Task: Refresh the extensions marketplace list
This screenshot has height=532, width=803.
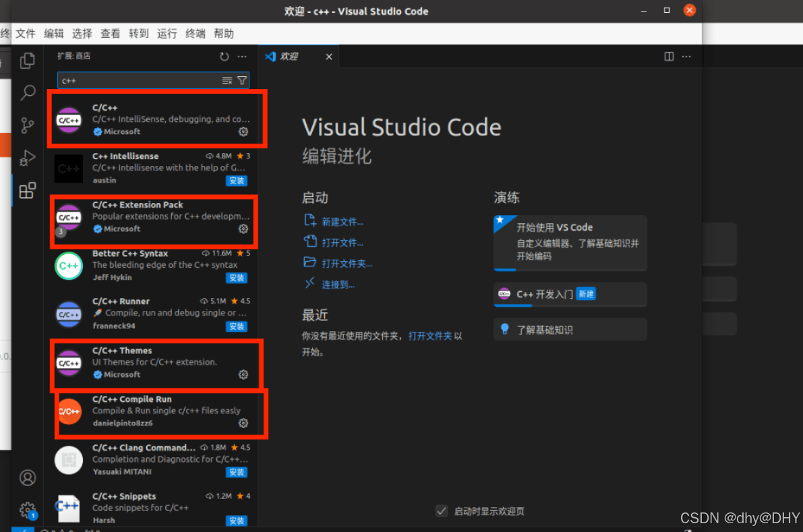Action: [x=225, y=57]
